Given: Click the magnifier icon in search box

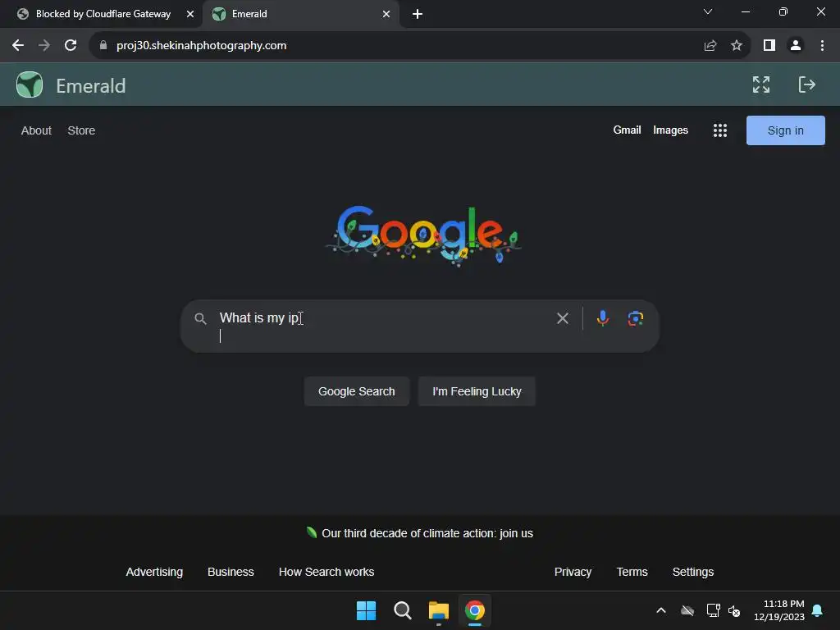Looking at the screenshot, I should click(x=200, y=319).
